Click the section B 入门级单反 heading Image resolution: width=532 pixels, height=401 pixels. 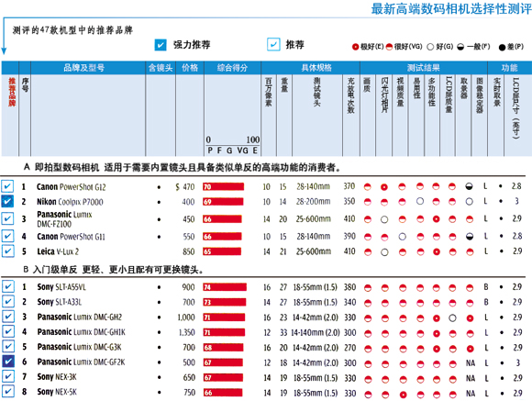[x=114, y=270]
